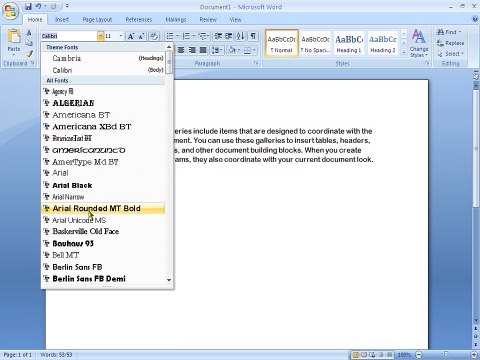The image size is (480, 360).
Task: Apply the Heading 1 style
Action: click(349, 43)
